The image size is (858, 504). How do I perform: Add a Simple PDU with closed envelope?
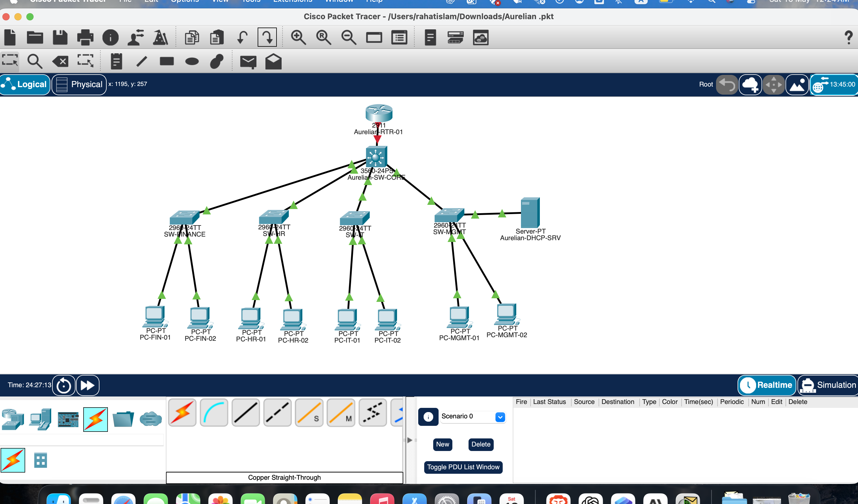click(x=248, y=62)
